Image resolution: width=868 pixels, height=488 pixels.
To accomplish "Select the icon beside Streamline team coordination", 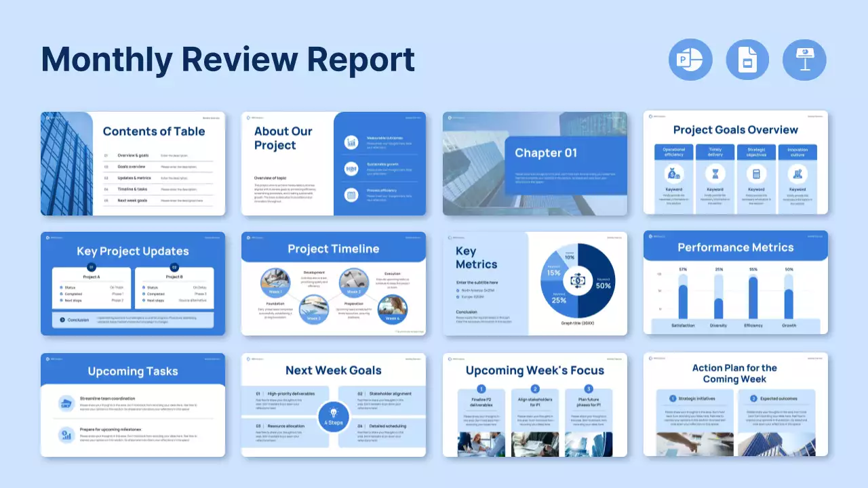I will 66,403.
